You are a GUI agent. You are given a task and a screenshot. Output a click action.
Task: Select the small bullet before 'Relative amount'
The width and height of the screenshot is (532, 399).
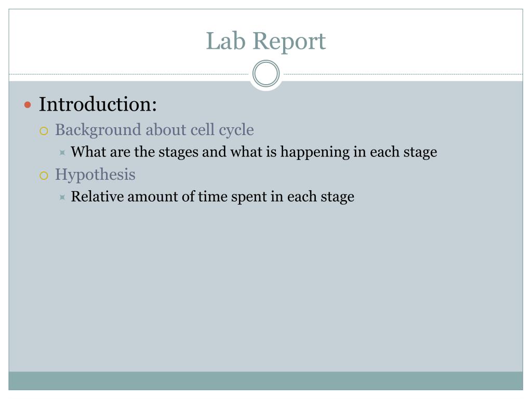[x=62, y=197]
